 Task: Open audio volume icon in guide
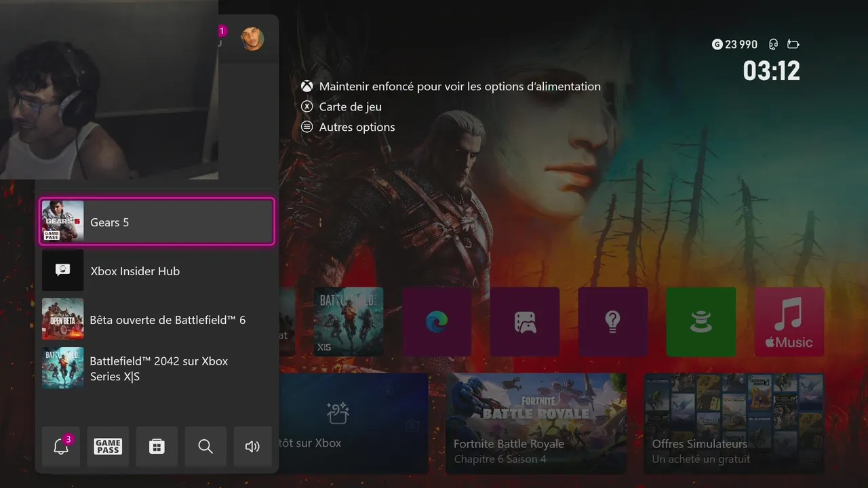click(252, 446)
